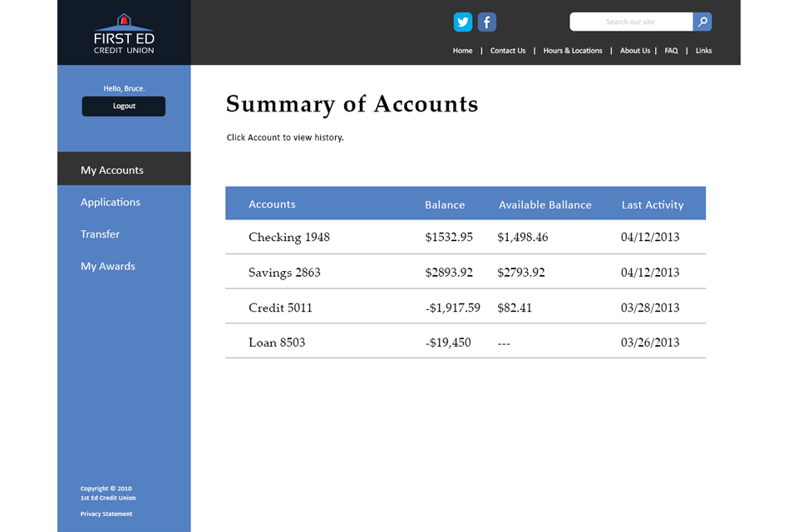Open Credit 5011 account history
The image size is (798, 532).
coord(280,308)
